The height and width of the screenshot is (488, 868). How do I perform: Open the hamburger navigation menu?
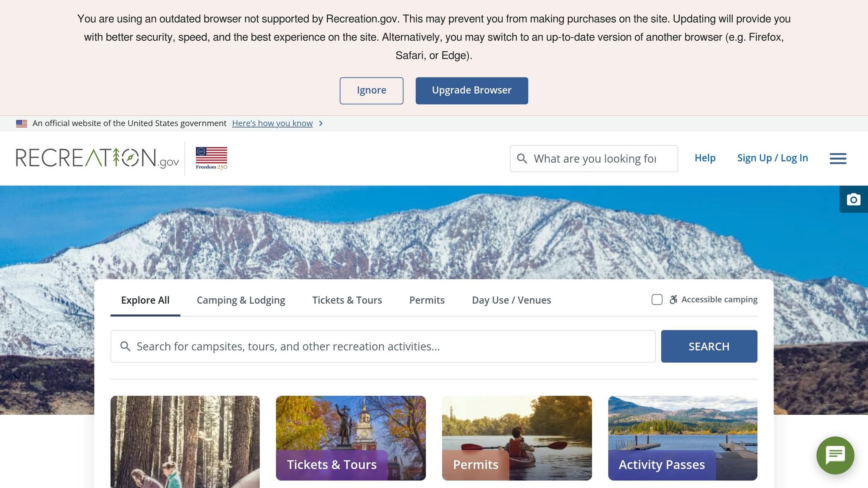(x=838, y=158)
